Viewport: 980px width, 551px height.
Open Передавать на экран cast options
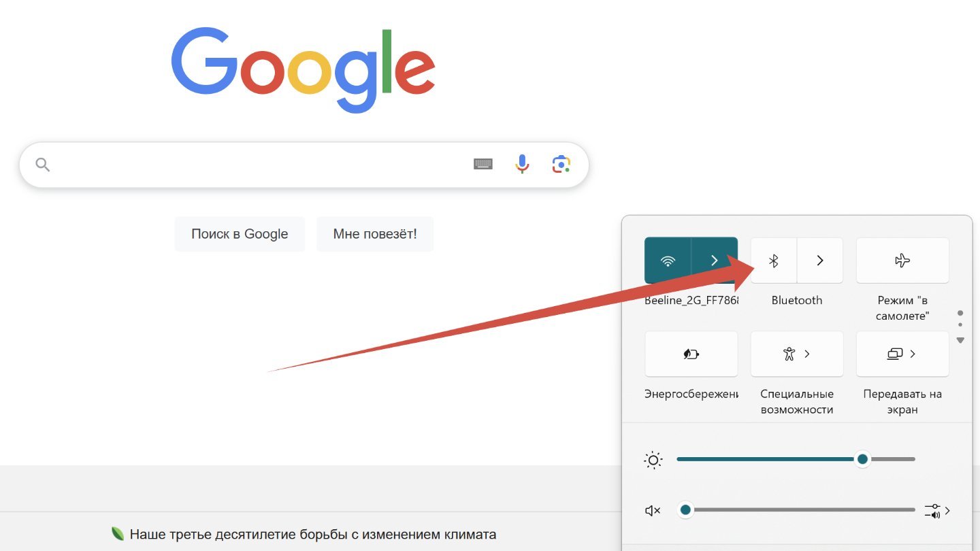coord(902,354)
